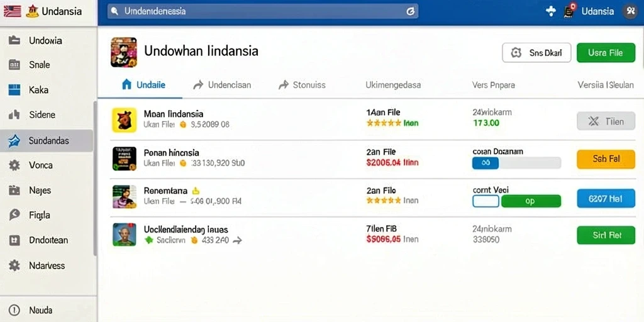Click the empty box beside op bar
Screen dimensions: 644x322
coord(486,201)
